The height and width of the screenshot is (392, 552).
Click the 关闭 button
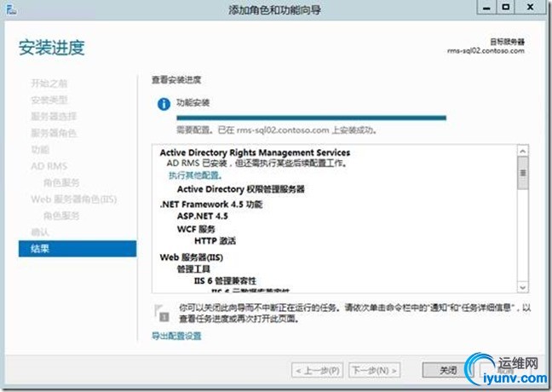coord(448,370)
